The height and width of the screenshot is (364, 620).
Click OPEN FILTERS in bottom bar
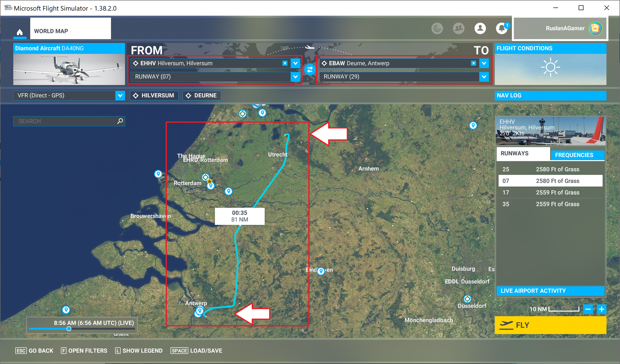[84, 351]
